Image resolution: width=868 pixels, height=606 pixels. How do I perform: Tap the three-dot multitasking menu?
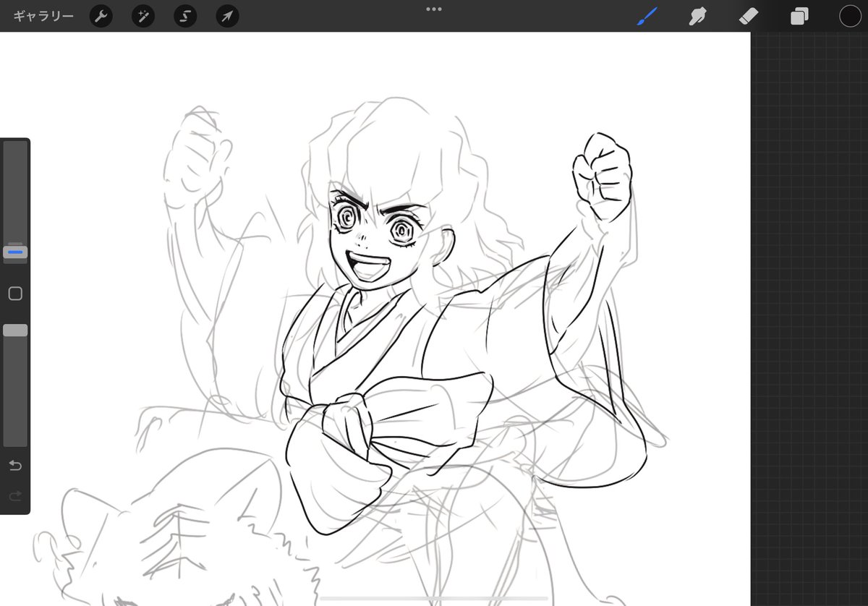434,9
